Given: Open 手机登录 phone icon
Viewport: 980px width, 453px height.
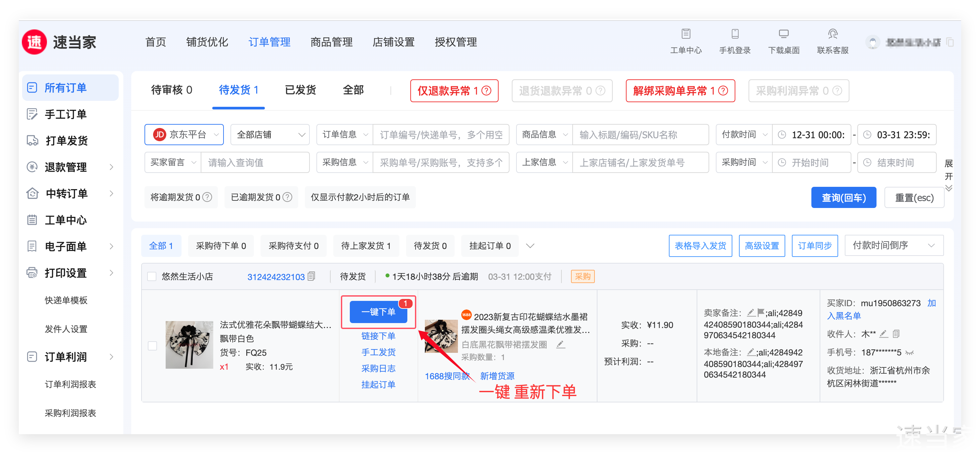Looking at the screenshot, I should (x=735, y=34).
